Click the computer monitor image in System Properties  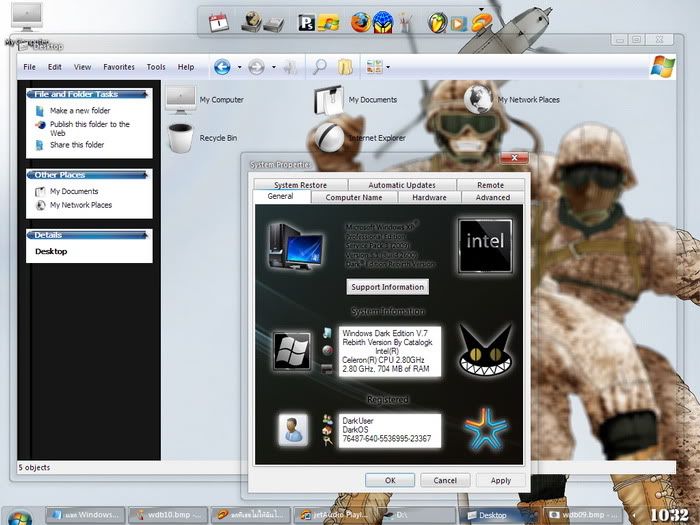pyautogui.click(x=296, y=247)
